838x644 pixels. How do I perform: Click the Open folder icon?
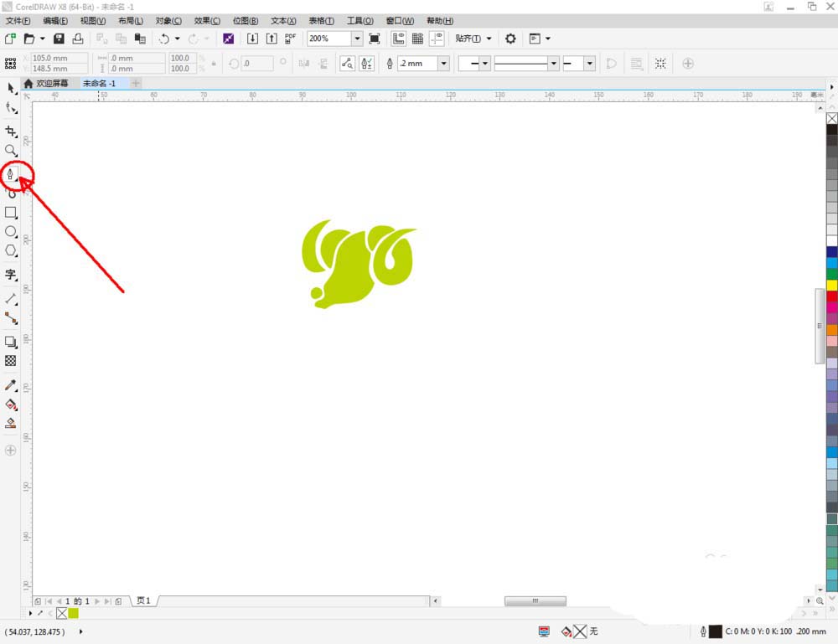tap(29, 39)
